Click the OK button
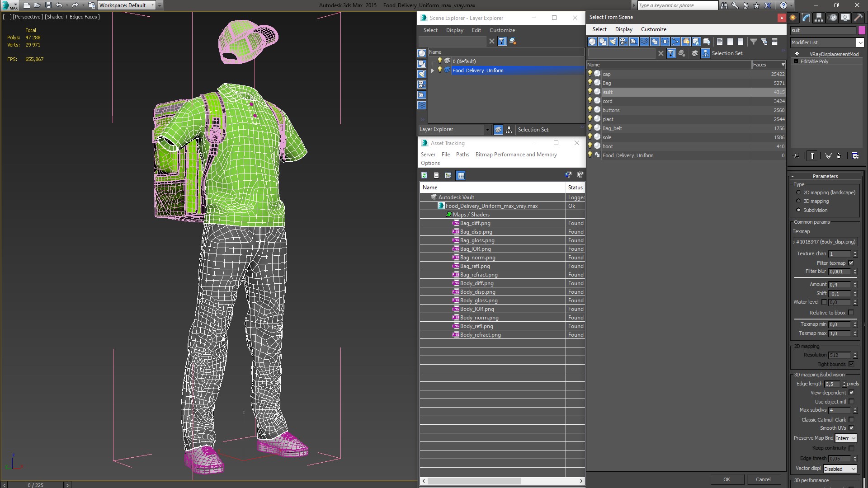Screen dimensions: 868x488 coord(726,479)
